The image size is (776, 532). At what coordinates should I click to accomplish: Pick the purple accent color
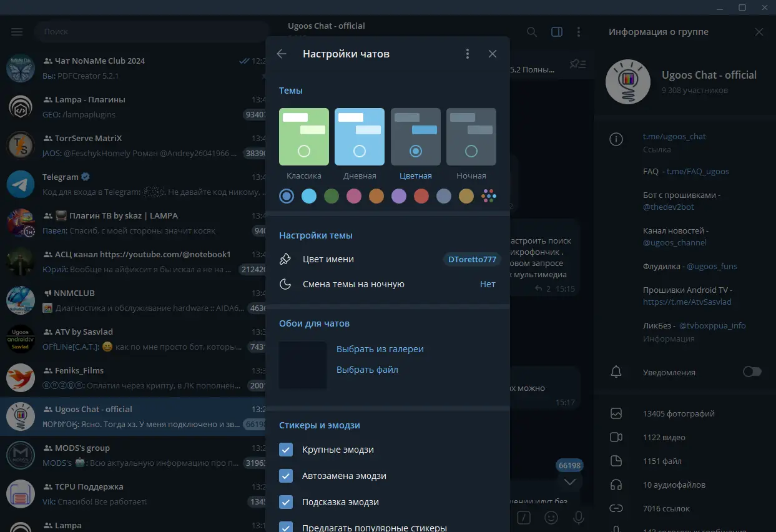[399, 196]
